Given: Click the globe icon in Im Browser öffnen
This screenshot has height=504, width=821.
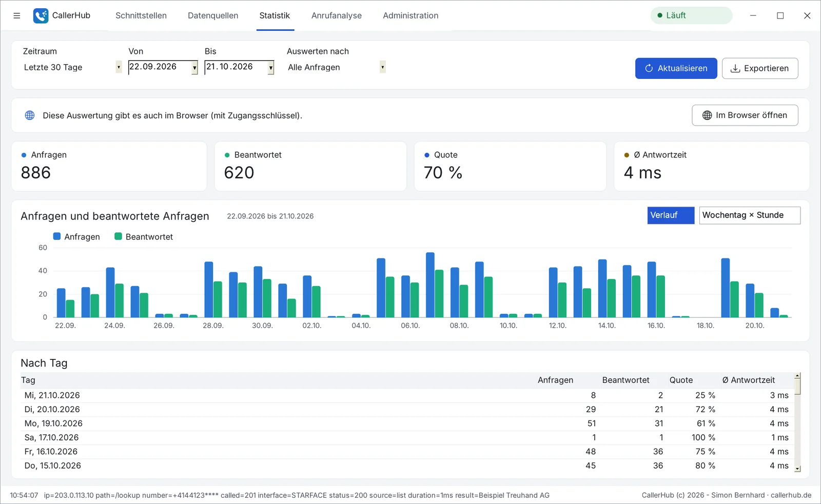Looking at the screenshot, I should pyautogui.click(x=707, y=115).
